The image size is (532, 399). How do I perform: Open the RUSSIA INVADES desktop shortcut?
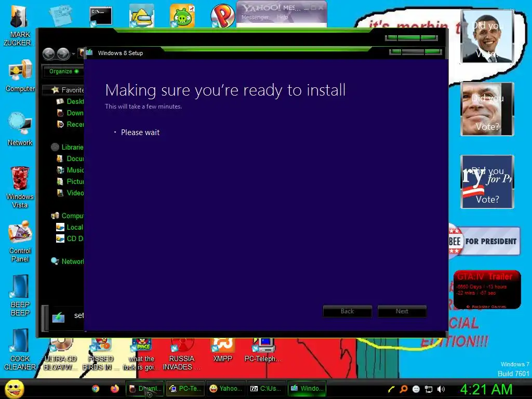pyautogui.click(x=182, y=354)
